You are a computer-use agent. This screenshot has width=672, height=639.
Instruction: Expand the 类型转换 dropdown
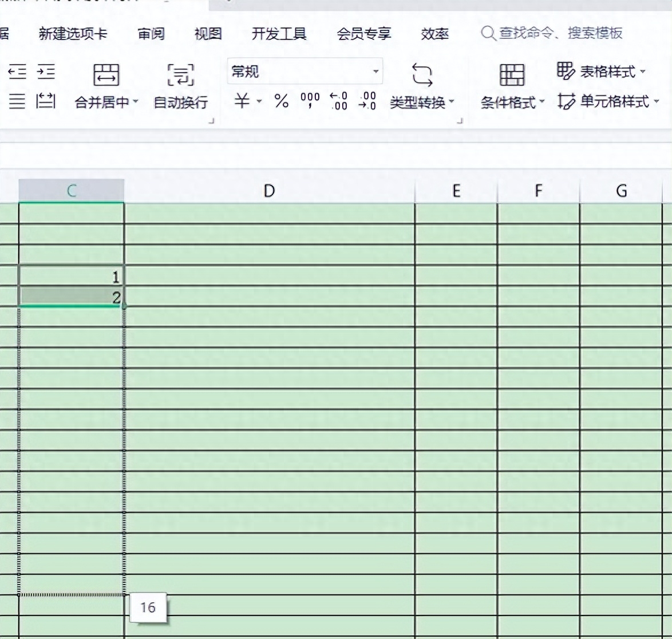451,102
